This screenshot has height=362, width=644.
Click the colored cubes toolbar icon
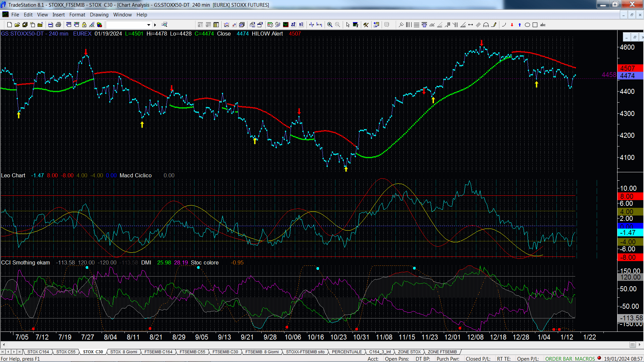[x=100, y=25]
